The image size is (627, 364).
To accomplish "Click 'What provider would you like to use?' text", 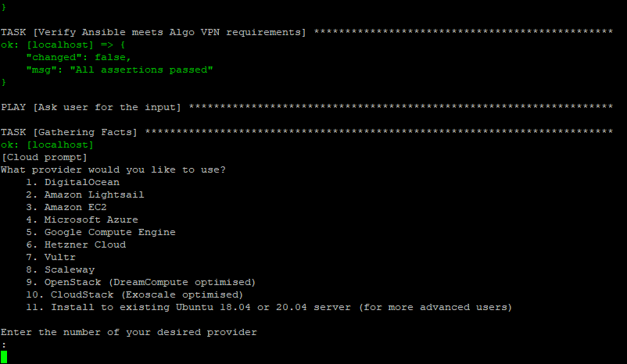I will click(113, 170).
